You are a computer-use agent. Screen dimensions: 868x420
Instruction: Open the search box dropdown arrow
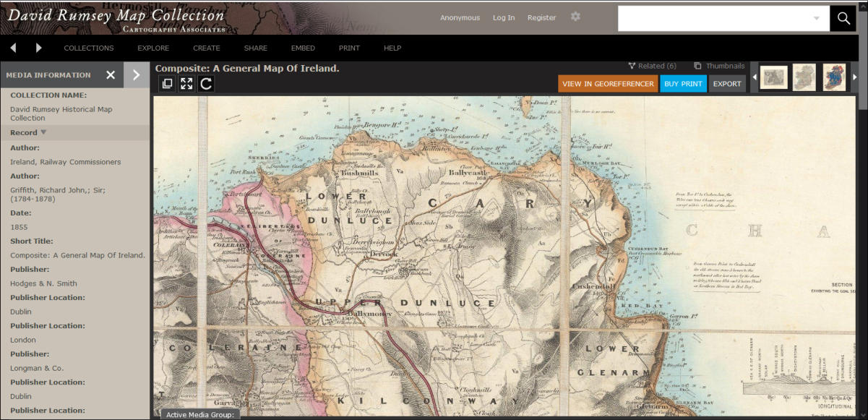click(x=817, y=19)
